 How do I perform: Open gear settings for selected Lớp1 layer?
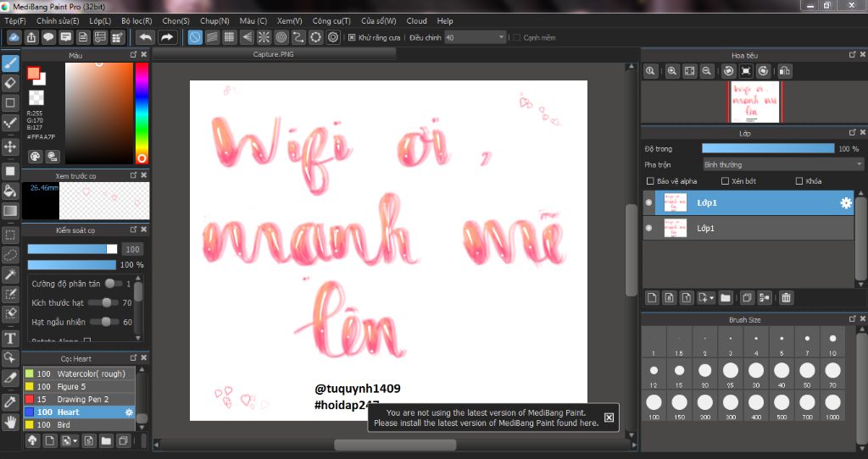(x=845, y=203)
